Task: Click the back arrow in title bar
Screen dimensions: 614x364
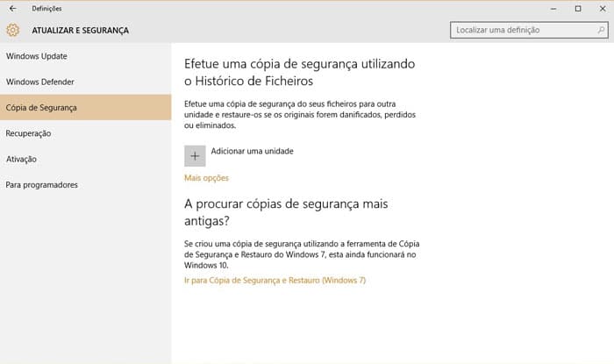Action: click(12, 8)
